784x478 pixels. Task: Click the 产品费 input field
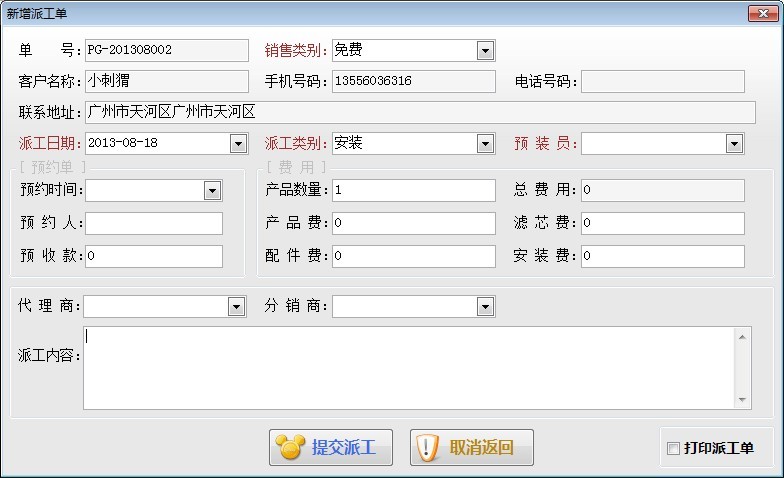tap(414, 224)
